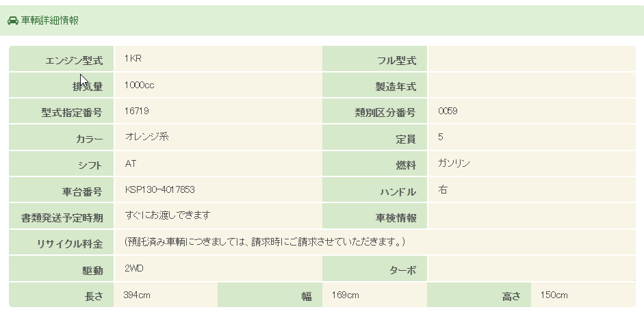Click the width value 169cm
This screenshot has height=318, width=644.
pos(345,295)
